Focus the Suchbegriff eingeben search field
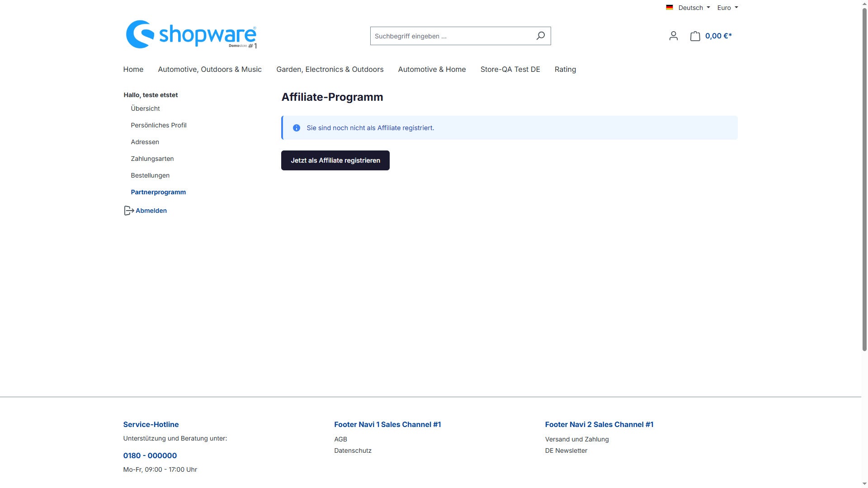 451,36
